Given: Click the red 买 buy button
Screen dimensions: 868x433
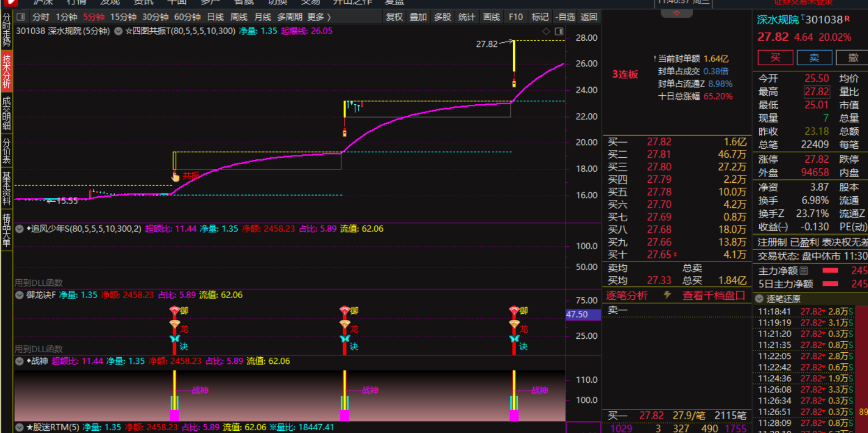Looking at the screenshot, I should click(x=775, y=58).
